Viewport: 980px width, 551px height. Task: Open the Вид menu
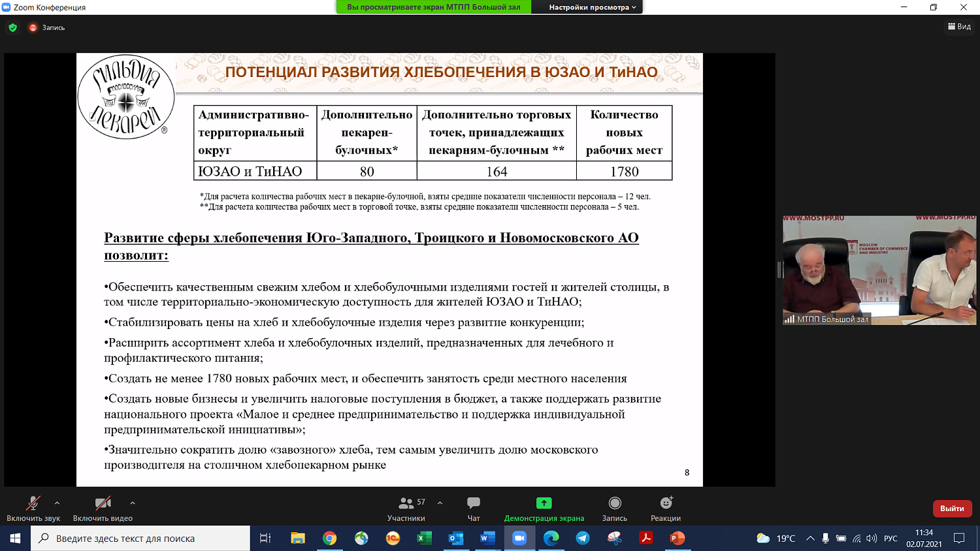[958, 28]
